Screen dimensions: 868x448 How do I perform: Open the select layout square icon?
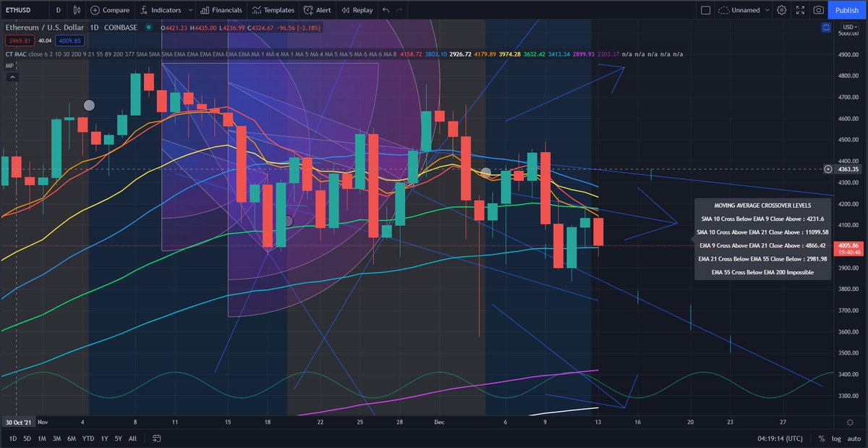click(x=706, y=10)
